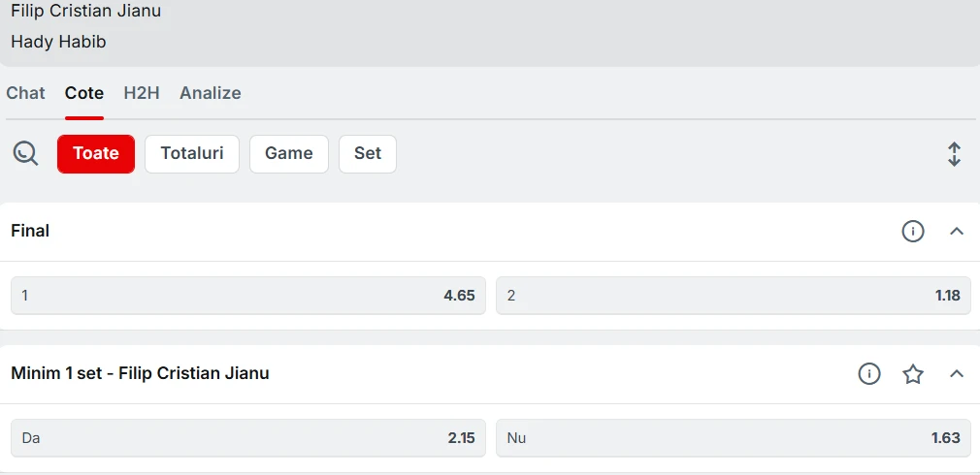The image size is (980, 475).
Task: Open the Analize tab
Action: point(210,93)
